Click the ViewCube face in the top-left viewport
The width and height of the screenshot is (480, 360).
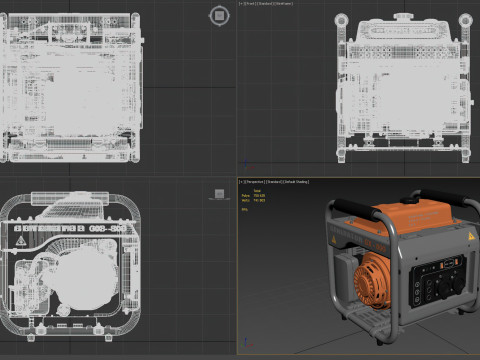click(x=219, y=15)
